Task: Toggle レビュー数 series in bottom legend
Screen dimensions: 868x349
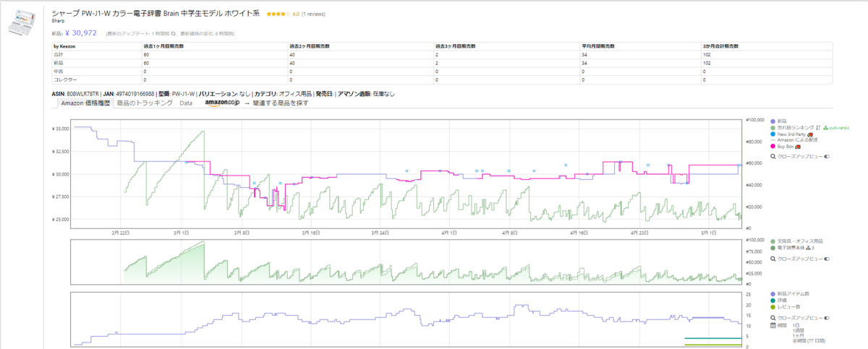Action: tap(784, 307)
